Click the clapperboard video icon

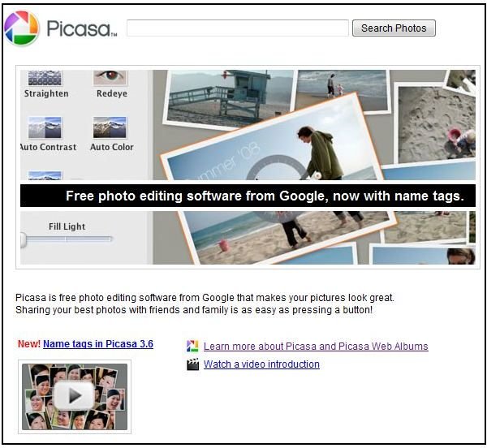click(192, 364)
